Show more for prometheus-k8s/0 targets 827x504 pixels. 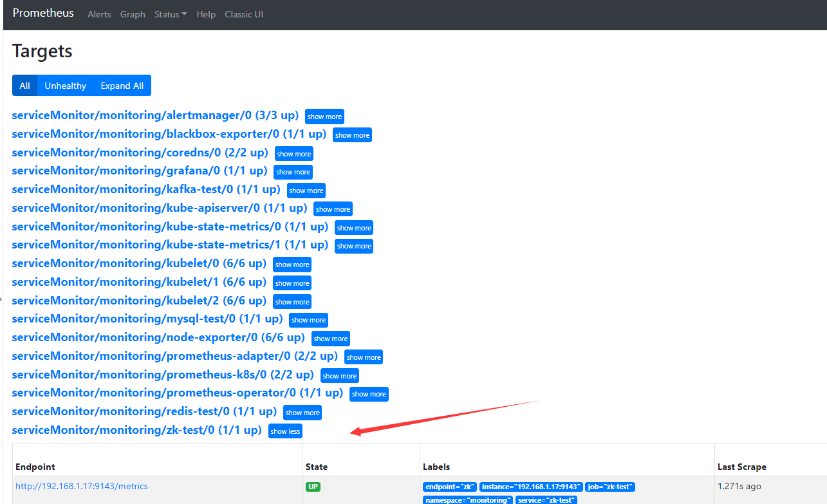pos(340,376)
